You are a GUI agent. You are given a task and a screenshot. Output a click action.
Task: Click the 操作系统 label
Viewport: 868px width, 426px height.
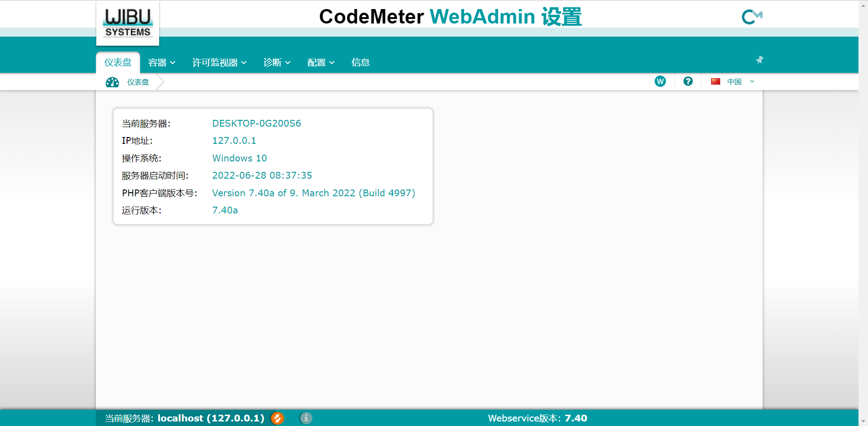[x=142, y=158]
